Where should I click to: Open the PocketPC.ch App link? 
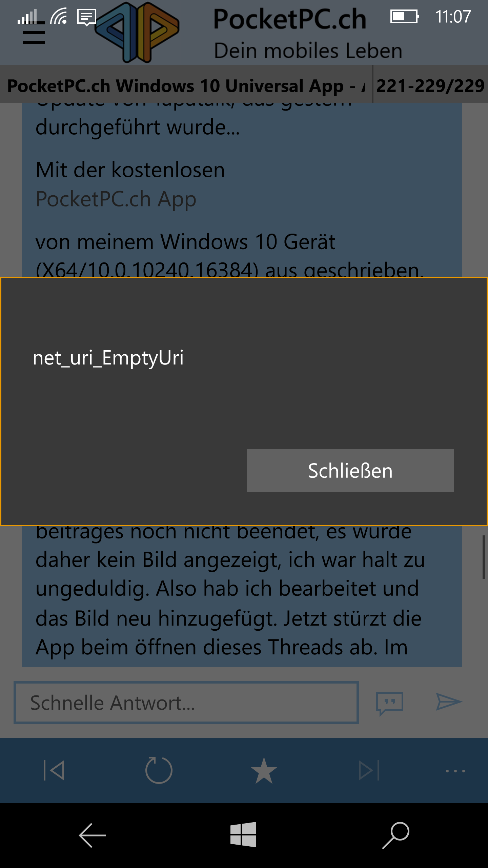click(x=116, y=199)
